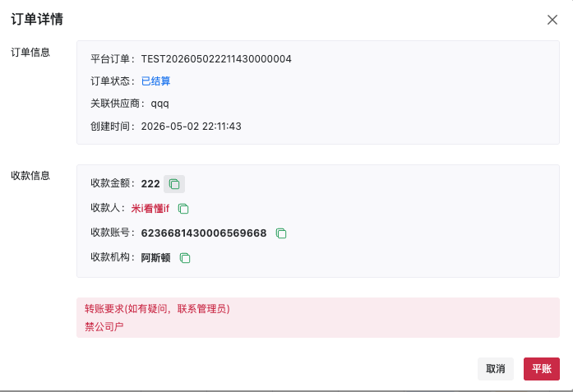Click the 收款人 field label

coord(109,208)
